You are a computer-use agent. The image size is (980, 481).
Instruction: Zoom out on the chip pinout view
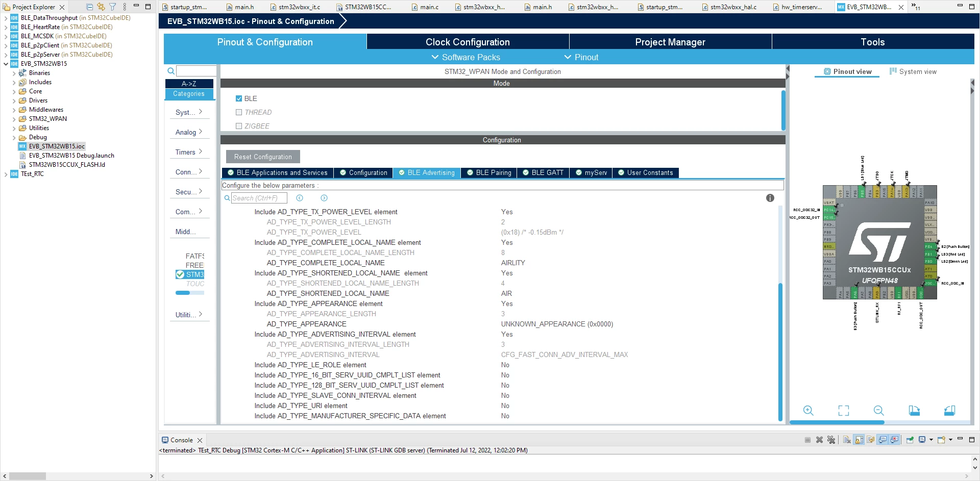pyautogui.click(x=878, y=411)
